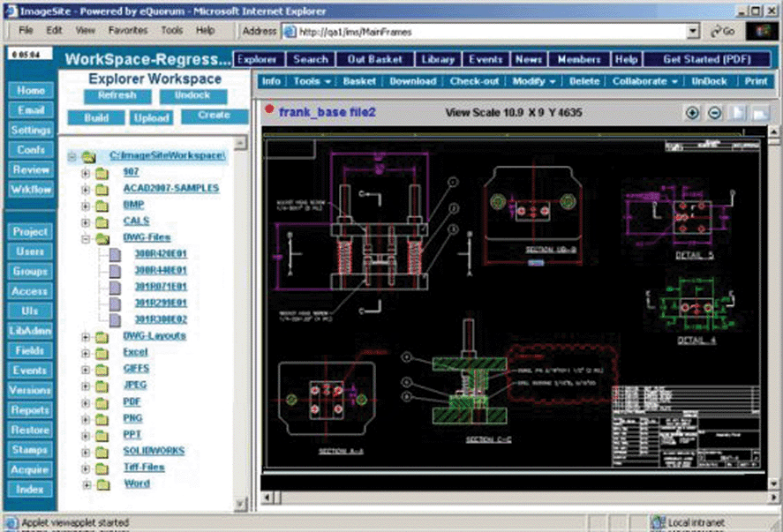Click the zoom out magnifier icon

(714, 113)
